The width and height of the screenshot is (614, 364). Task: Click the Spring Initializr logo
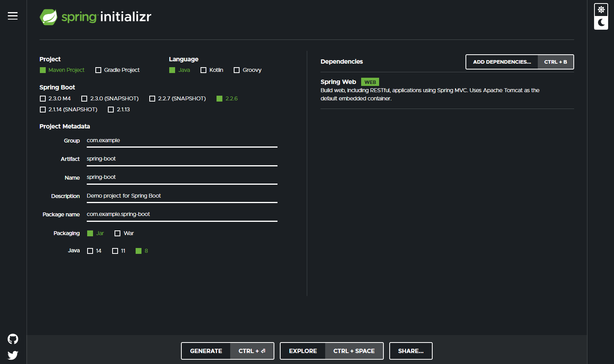point(95,17)
